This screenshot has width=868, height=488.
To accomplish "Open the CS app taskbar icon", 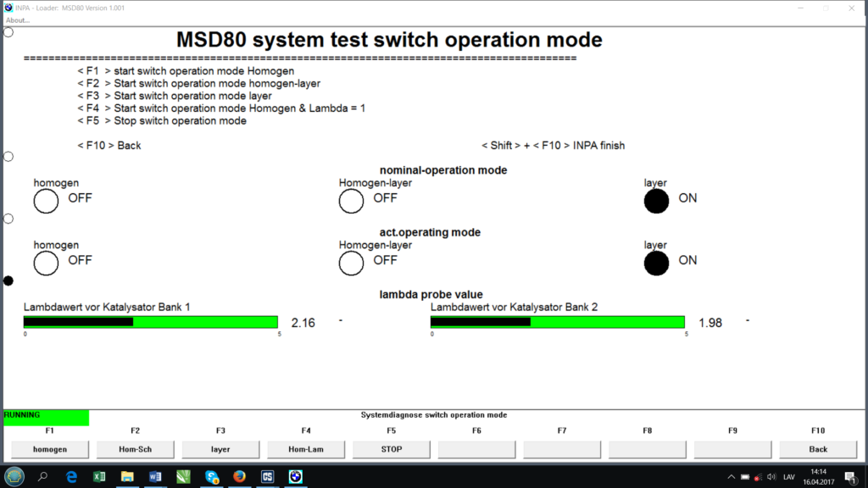I will click(x=267, y=476).
